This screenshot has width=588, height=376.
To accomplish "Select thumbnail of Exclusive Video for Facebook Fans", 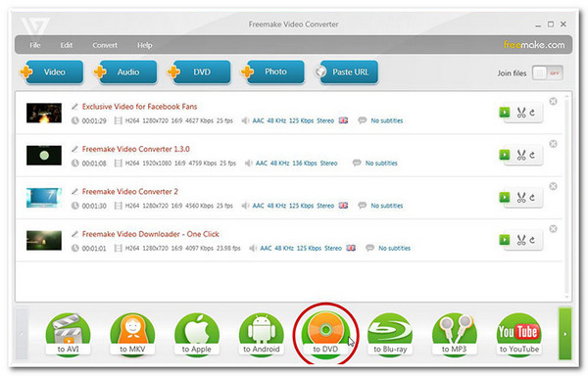I will [x=44, y=113].
